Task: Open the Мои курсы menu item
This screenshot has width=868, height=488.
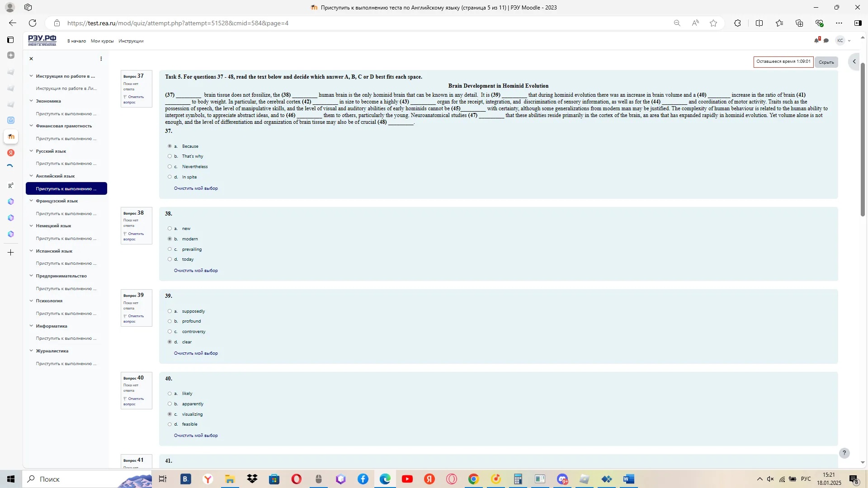Action: [x=102, y=41]
